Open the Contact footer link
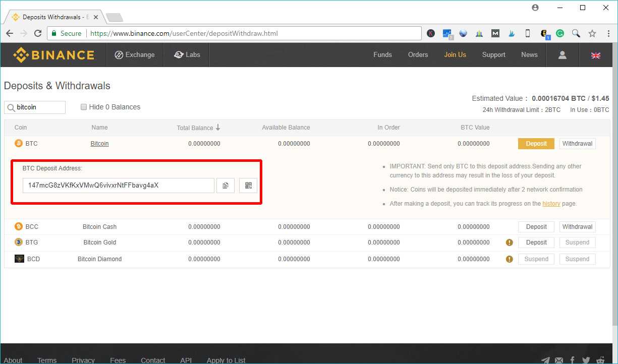The width and height of the screenshot is (618, 364). pos(153,360)
